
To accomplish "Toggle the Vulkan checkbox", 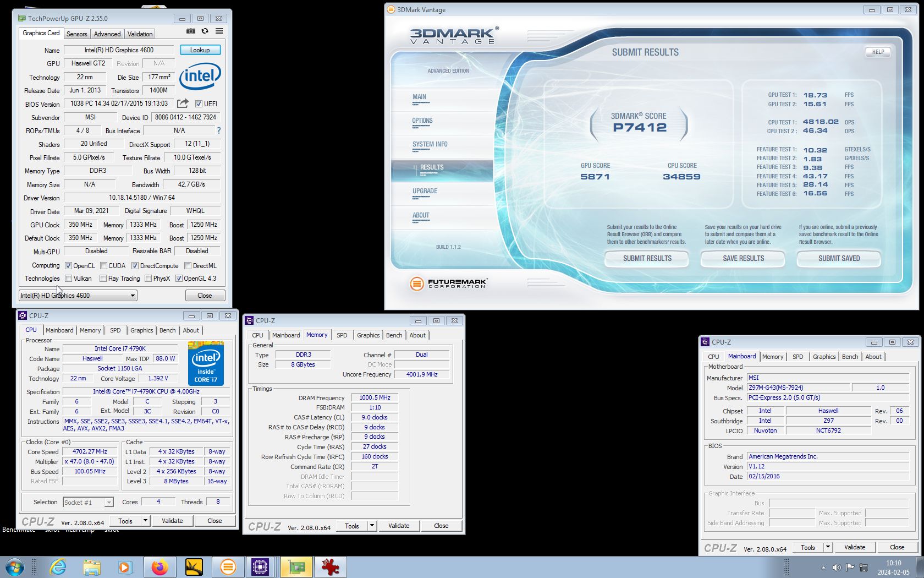I will pos(68,279).
